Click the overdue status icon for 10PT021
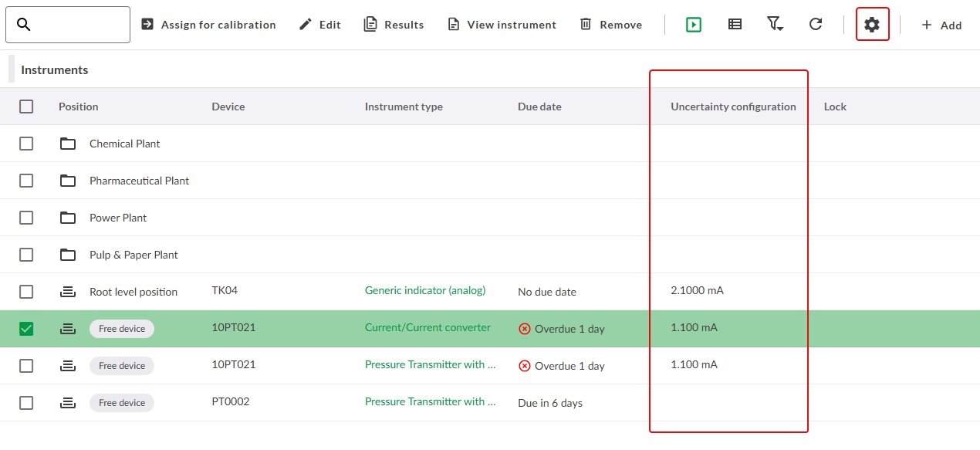 (x=525, y=328)
